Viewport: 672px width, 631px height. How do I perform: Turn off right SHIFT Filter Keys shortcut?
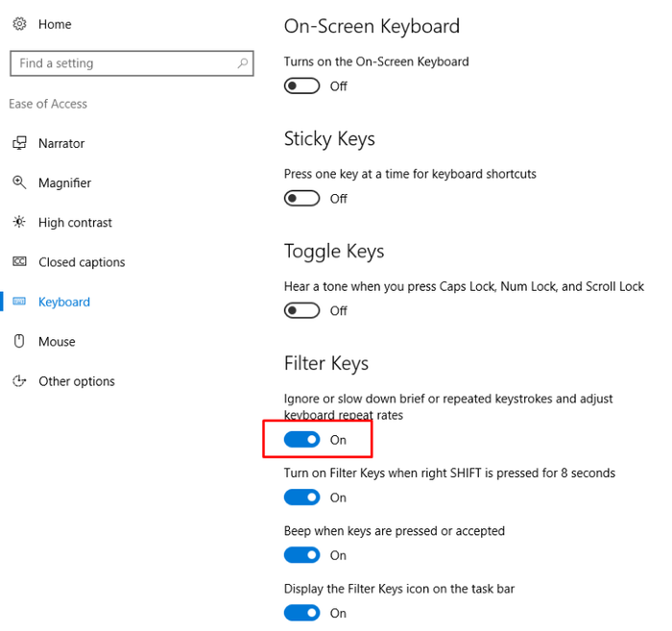point(301,498)
